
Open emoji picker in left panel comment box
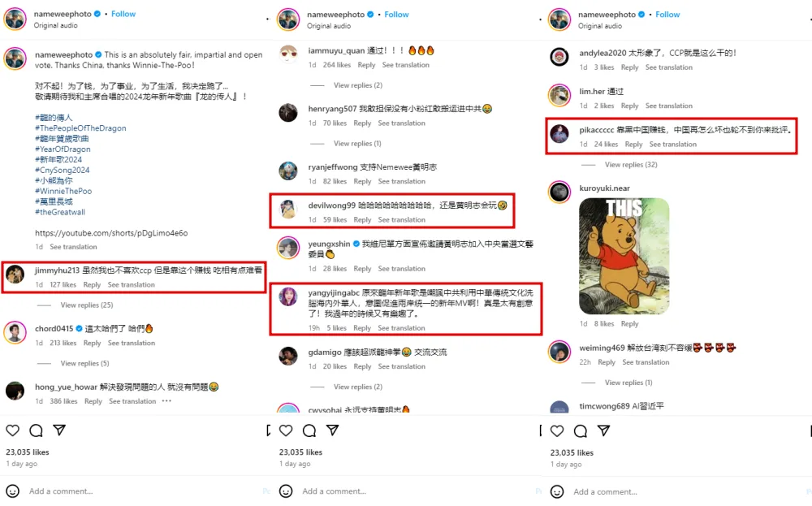point(12,491)
